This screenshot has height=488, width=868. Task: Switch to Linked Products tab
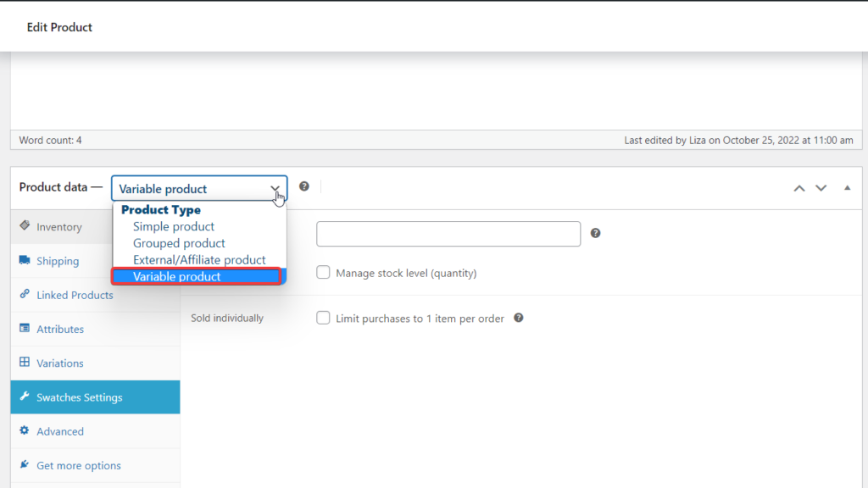(95, 295)
